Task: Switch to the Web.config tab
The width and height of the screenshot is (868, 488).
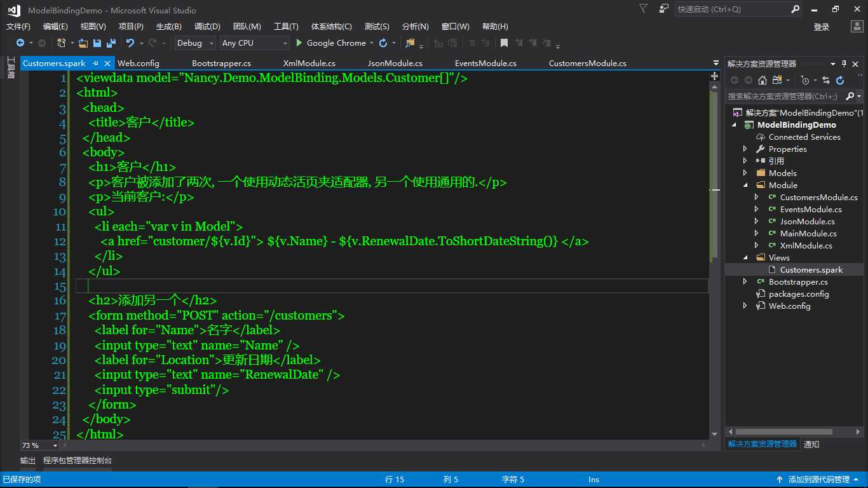Action: [139, 64]
